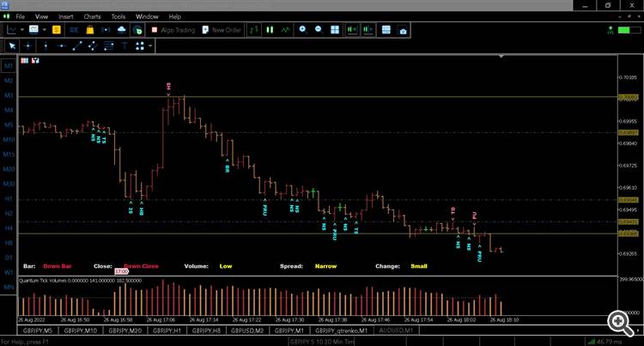Switch to the GBPJPY,M10 chart tab
The height and width of the screenshot is (346, 644).
(81, 331)
